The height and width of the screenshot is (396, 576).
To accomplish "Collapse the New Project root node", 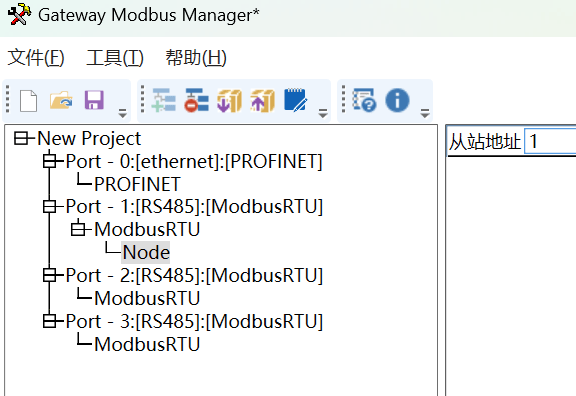I will click(x=21, y=138).
